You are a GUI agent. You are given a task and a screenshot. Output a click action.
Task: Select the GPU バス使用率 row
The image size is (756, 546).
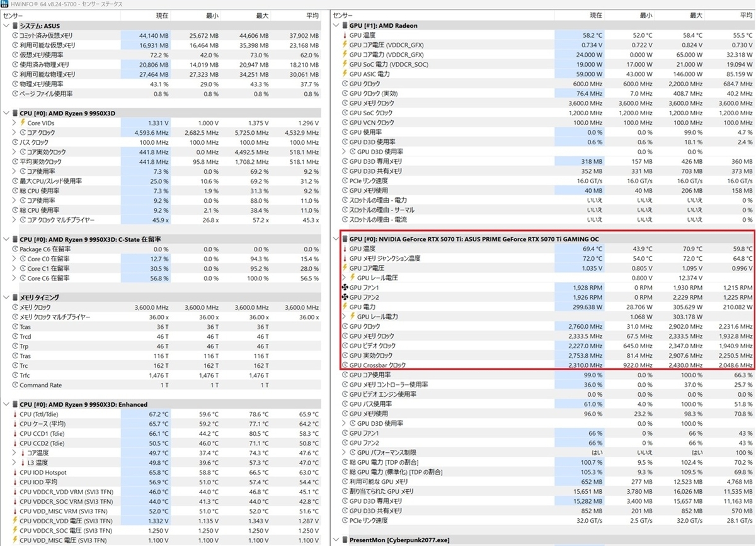(543, 404)
